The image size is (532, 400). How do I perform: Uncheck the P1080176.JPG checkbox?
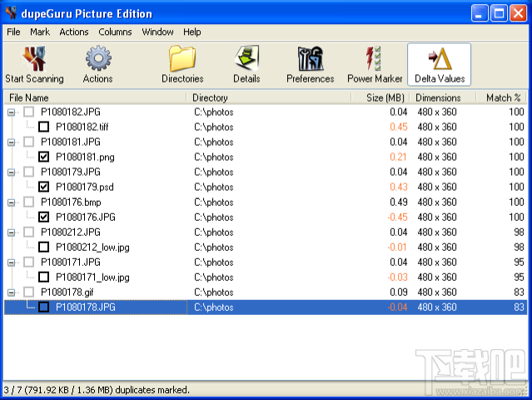(44, 217)
